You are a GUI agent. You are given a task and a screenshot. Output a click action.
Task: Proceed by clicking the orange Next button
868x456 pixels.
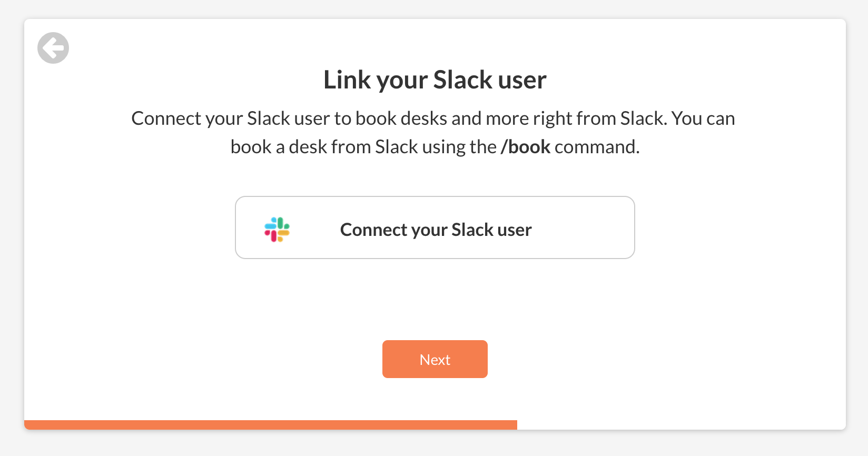click(x=435, y=359)
